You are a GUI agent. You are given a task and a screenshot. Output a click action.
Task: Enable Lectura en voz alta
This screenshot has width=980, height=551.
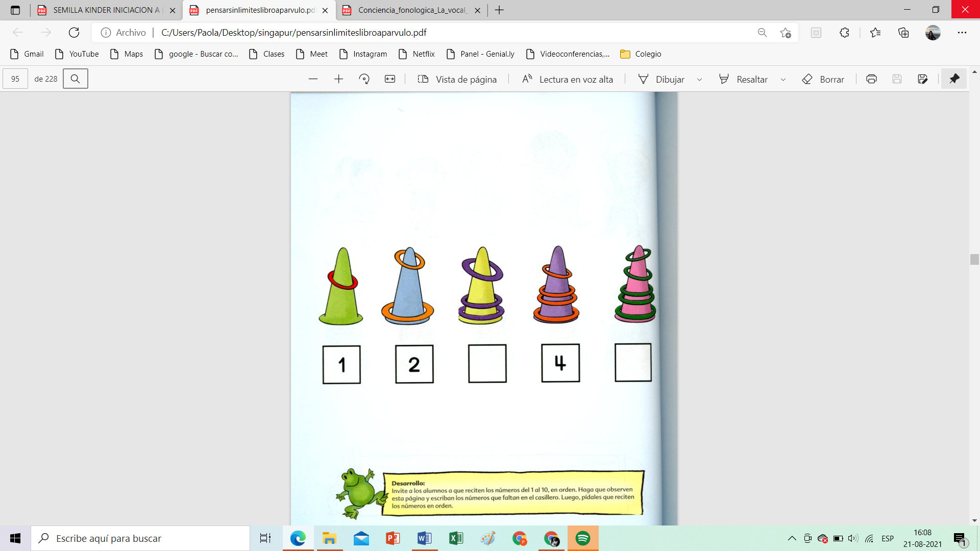pyautogui.click(x=567, y=79)
